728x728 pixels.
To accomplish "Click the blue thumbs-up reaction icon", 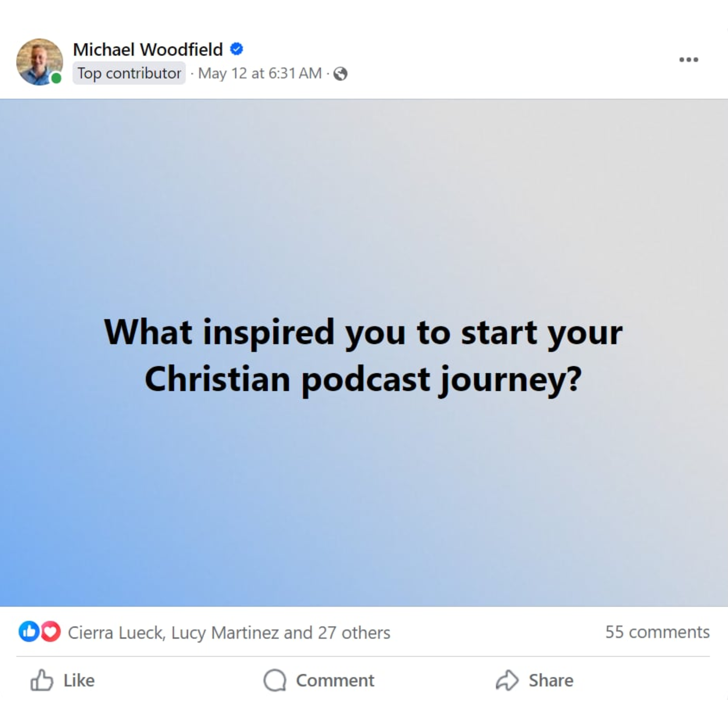I will pos(29,631).
